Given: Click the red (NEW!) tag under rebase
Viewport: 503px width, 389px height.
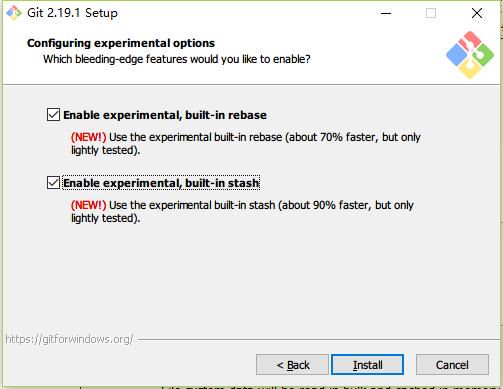Looking at the screenshot, I should click(x=88, y=137).
